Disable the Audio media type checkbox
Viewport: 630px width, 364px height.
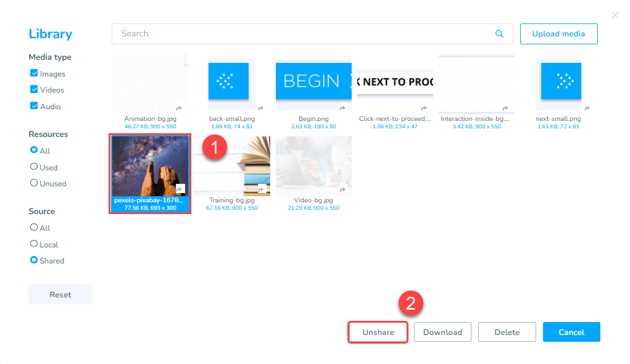coord(35,106)
